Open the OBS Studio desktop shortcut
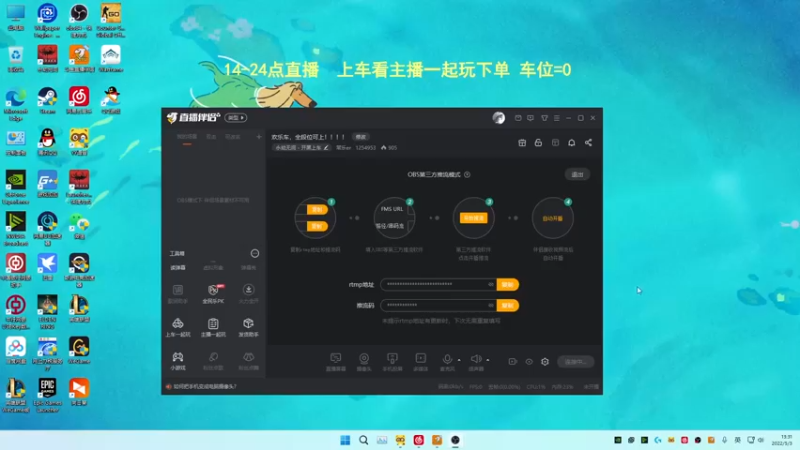This screenshot has height=450, width=800. point(79,20)
